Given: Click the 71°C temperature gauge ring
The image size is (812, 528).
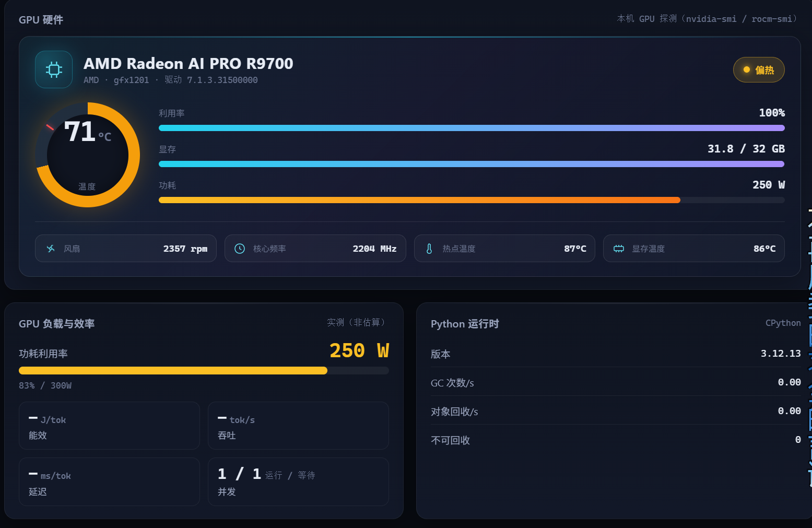Looking at the screenshot, I should pyautogui.click(x=88, y=155).
